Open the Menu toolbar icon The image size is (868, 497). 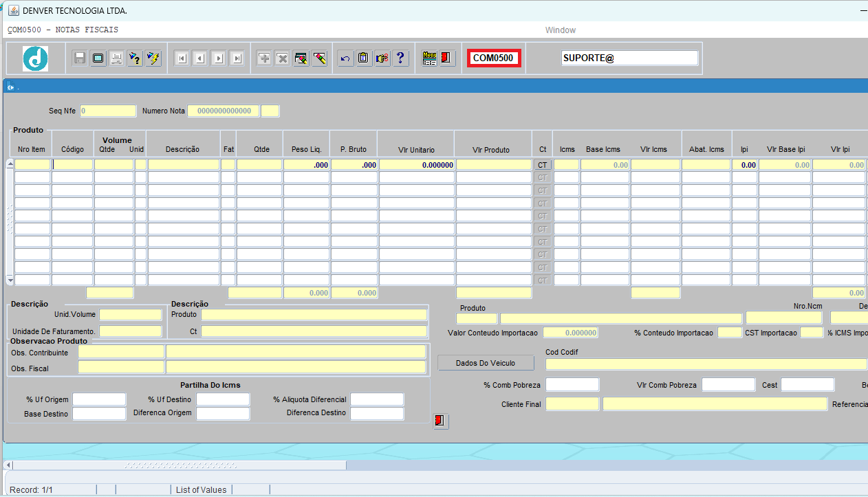coord(429,58)
